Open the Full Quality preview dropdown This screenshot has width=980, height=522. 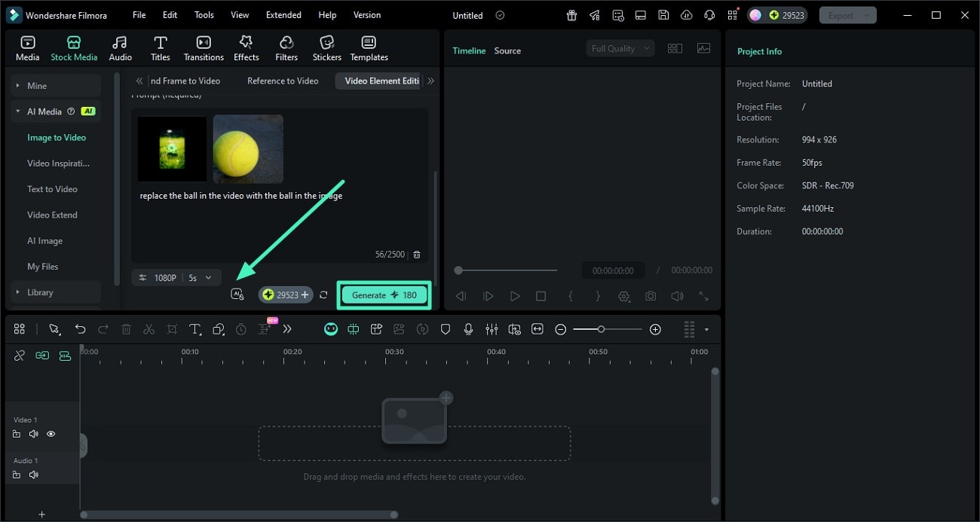[x=618, y=47]
